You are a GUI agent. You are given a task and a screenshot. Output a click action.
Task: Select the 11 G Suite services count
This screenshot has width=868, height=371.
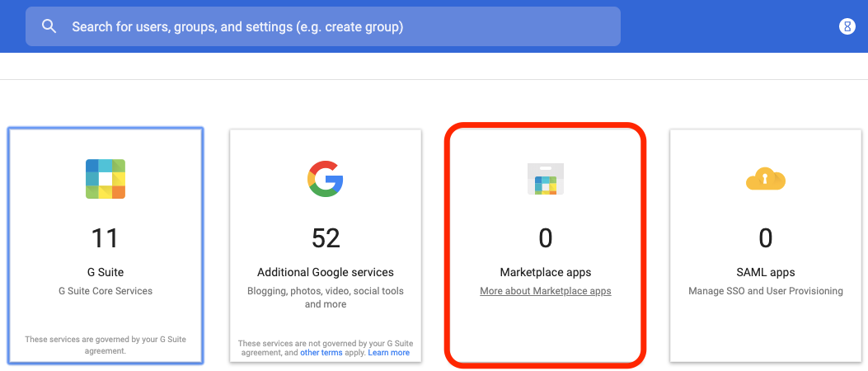[x=106, y=238]
